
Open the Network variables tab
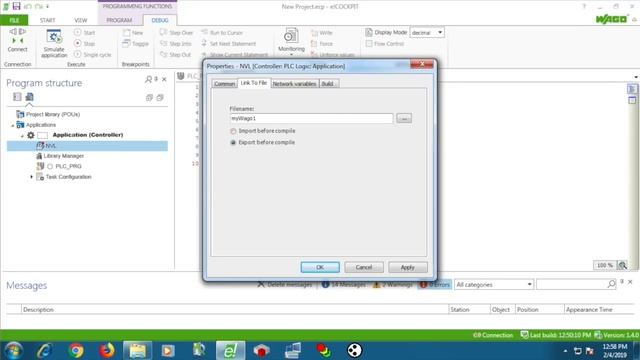click(x=294, y=84)
